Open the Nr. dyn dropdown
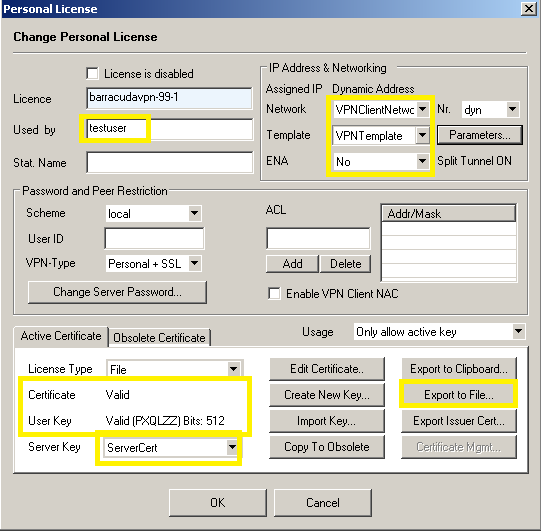Image resolution: width=541 pixels, height=531 pixels. click(x=490, y=109)
